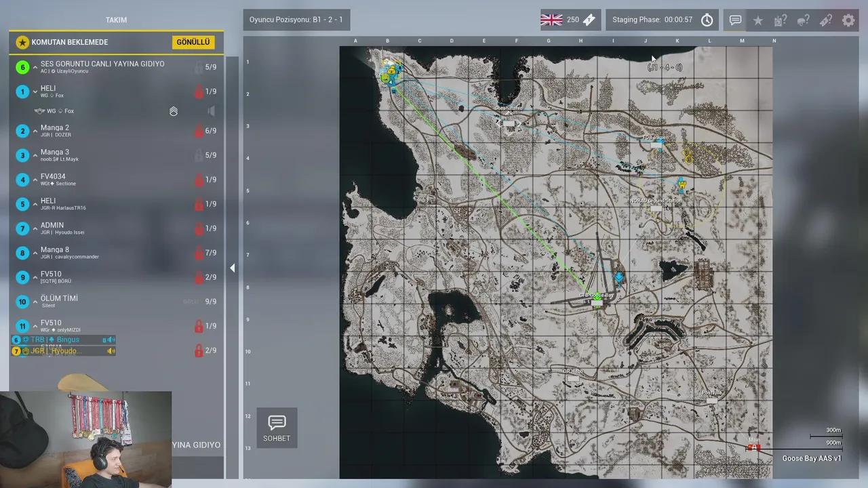Click the squad 10 number badge
868x488 pixels.
[x=22, y=302]
